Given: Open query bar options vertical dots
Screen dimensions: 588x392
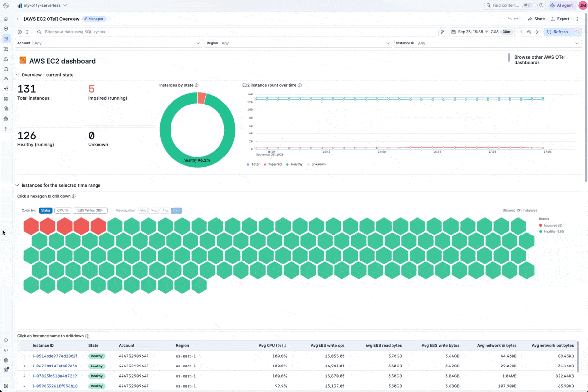Looking at the screenshot, I should (x=27, y=32).
